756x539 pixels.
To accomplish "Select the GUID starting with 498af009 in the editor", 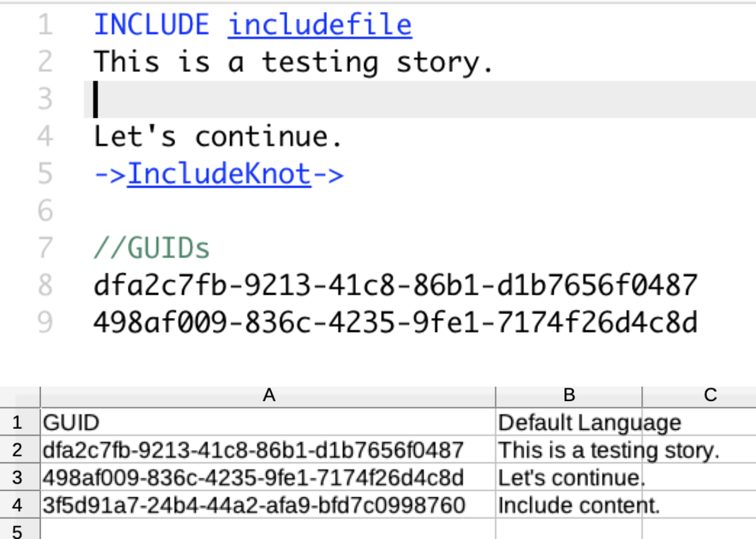I will (394, 321).
